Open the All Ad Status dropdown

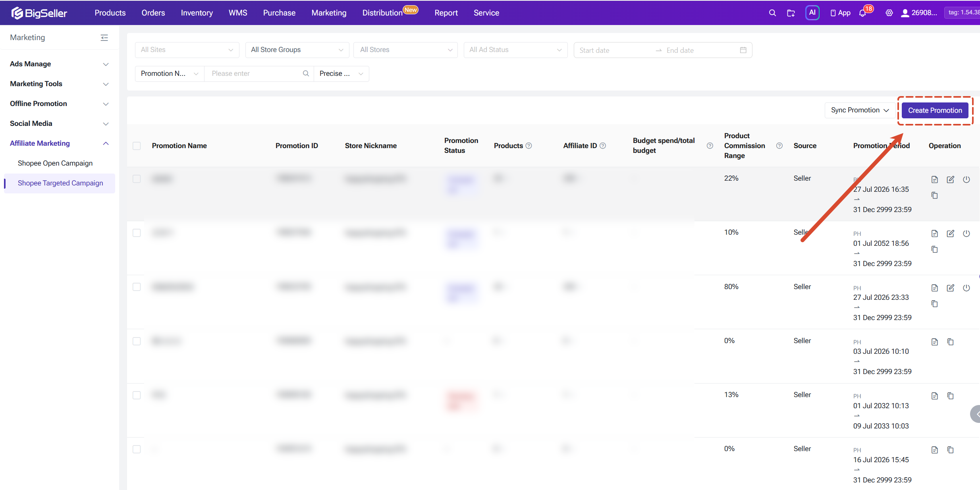(516, 50)
